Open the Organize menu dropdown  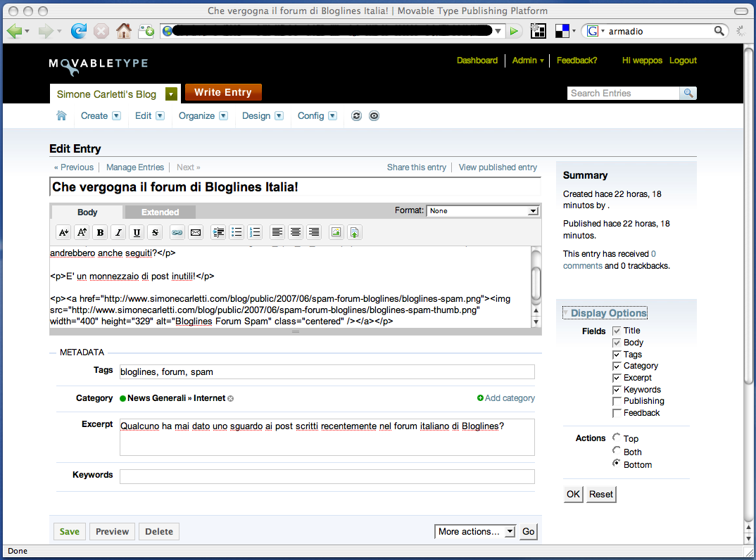223,115
